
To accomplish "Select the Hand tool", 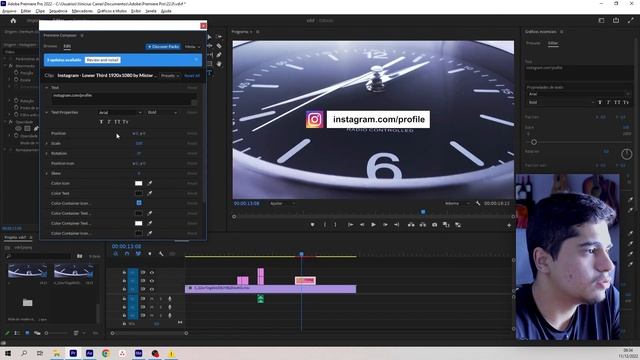I will [219, 64].
